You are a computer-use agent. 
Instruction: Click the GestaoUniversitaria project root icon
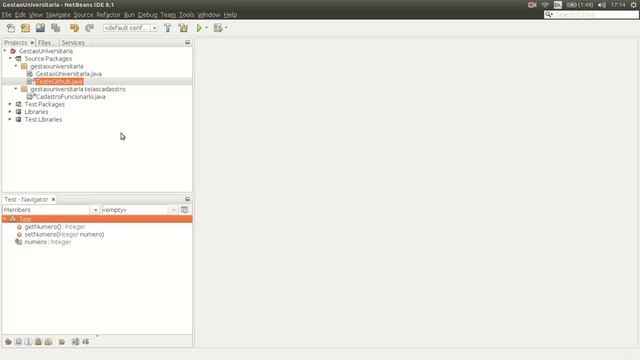pyautogui.click(x=13, y=51)
